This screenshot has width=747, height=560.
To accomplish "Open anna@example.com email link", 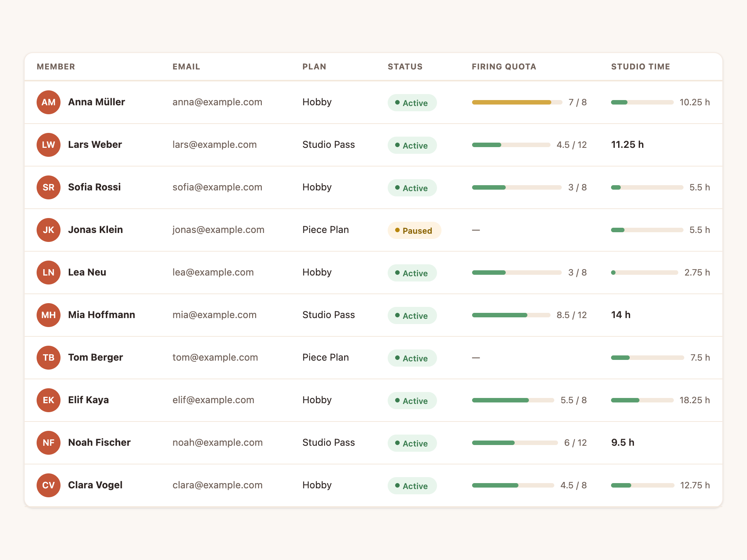I will [x=217, y=102].
